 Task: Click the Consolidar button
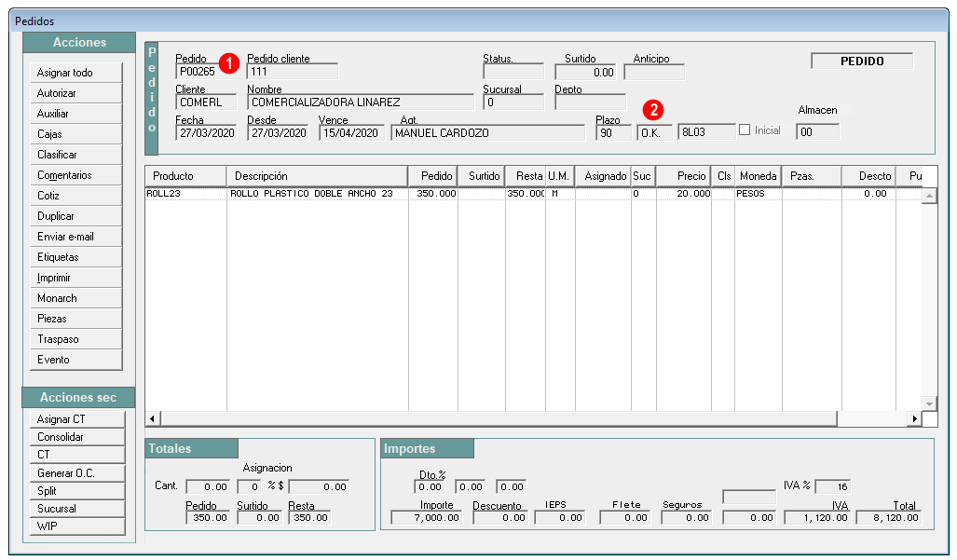(77, 437)
